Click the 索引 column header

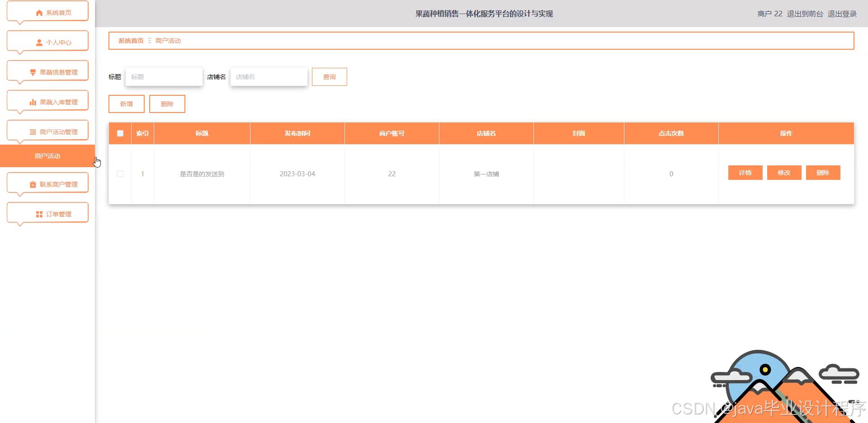click(x=142, y=133)
